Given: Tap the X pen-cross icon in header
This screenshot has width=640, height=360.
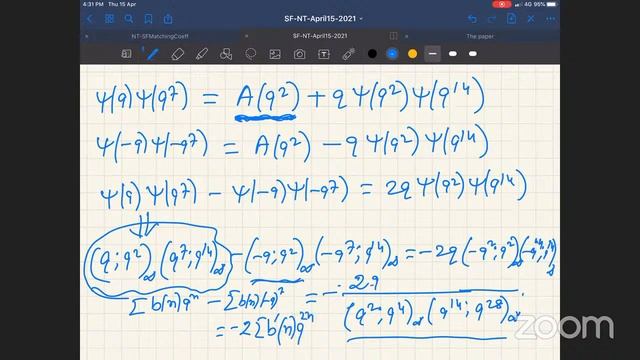Looking at the screenshot, I should pos(531,19).
